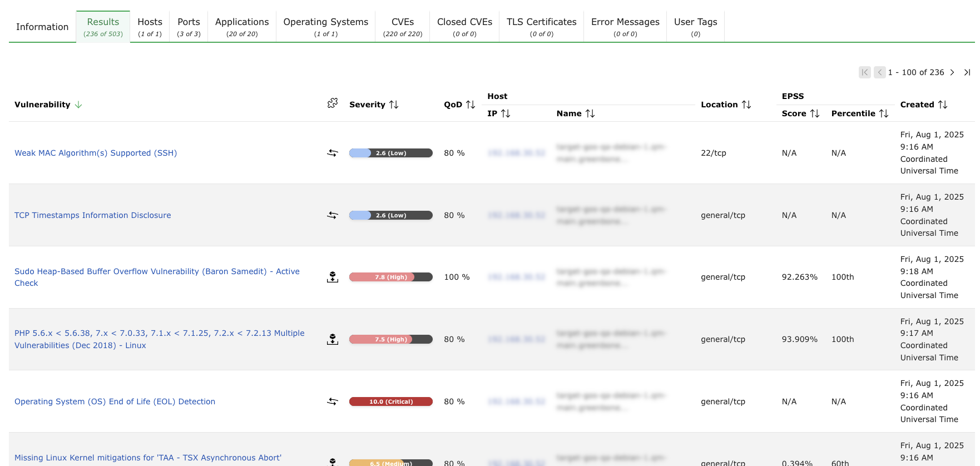Viewport: 980px width, 466px height.
Task: Jump to the last page of results
Action: click(x=967, y=72)
